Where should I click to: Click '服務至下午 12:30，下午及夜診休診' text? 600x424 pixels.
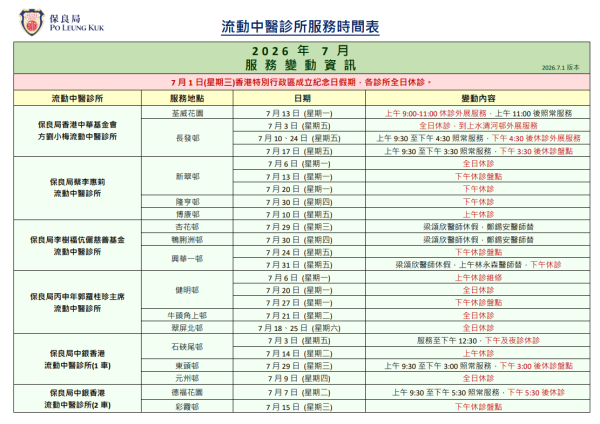[x=478, y=341]
